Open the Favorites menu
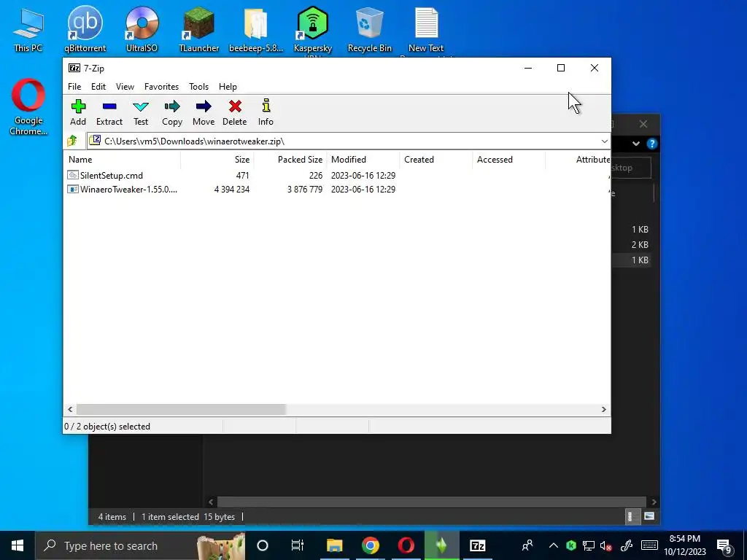Viewport: 747px width, 560px height. coord(161,87)
